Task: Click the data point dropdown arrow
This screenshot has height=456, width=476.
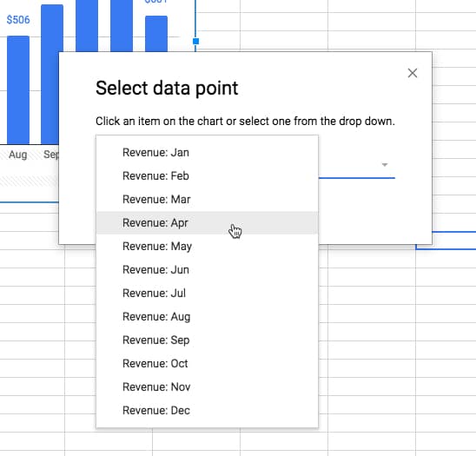Action: tap(385, 165)
